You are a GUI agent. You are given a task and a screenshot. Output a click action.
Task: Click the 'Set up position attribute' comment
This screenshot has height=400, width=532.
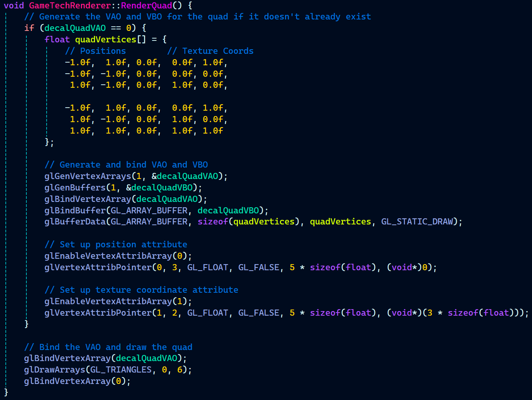pyautogui.click(x=116, y=244)
